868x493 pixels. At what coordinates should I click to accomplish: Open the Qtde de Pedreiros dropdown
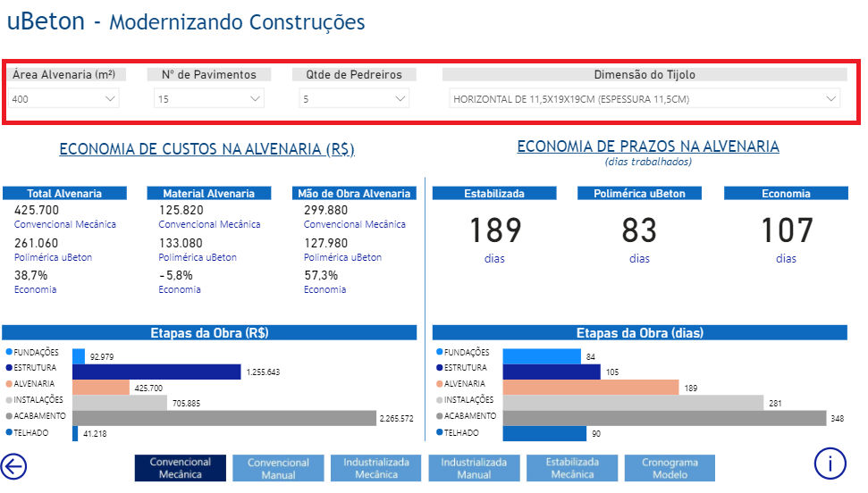[354, 99]
